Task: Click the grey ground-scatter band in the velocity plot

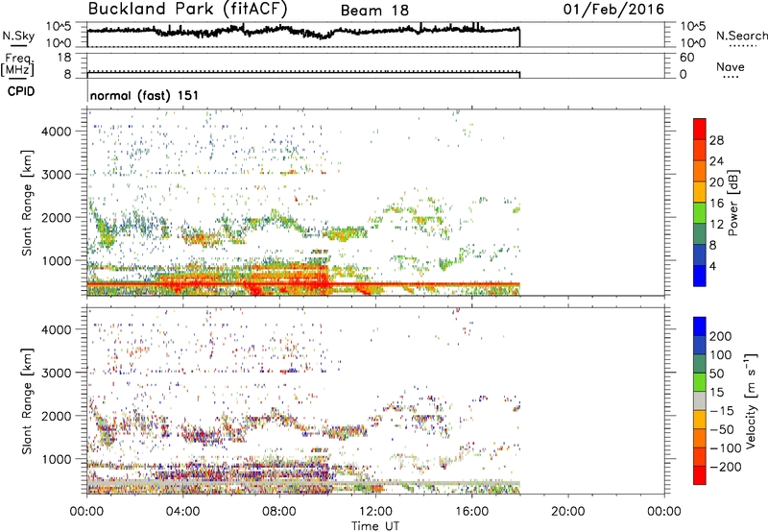Action: coord(303,483)
